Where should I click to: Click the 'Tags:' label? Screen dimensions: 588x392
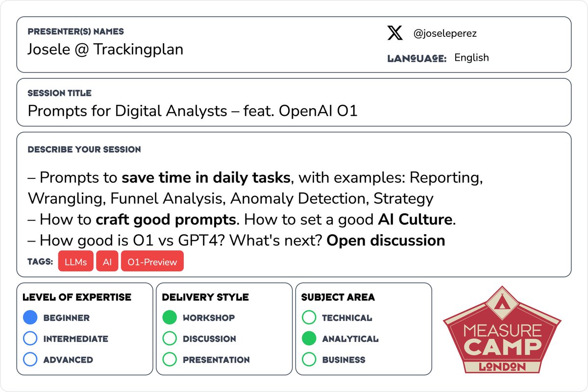click(x=41, y=262)
